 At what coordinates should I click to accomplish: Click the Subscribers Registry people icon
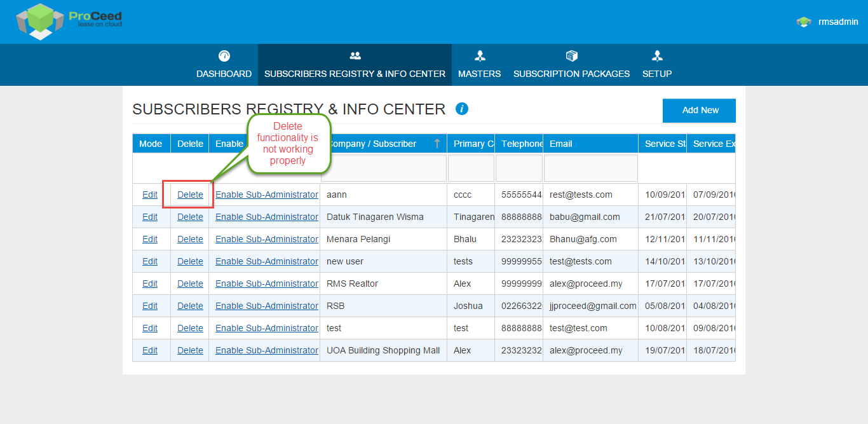tap(355, 56)
